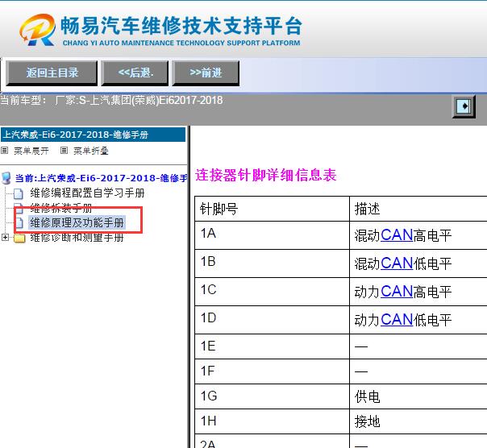The height and width of the screenshot is (448, 487).
Task: Click the 返回主目录 button
Action: pyautogui.click(x=52, y=73)
